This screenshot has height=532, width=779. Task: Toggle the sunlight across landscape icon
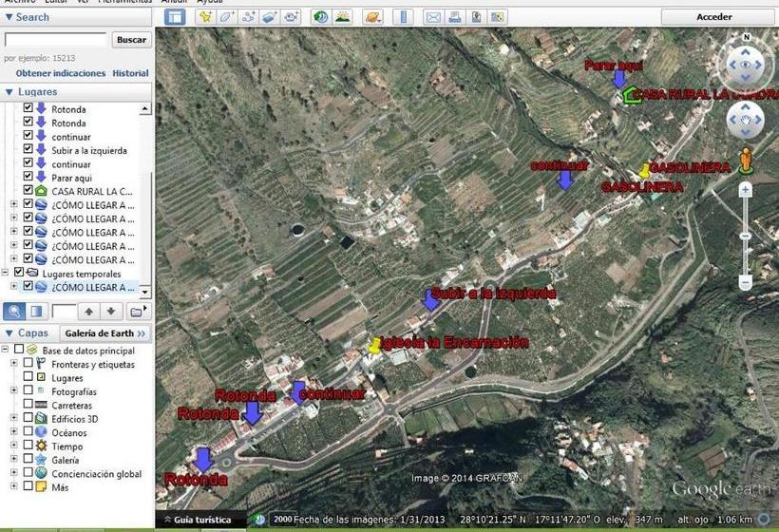(x=342, y=17)
